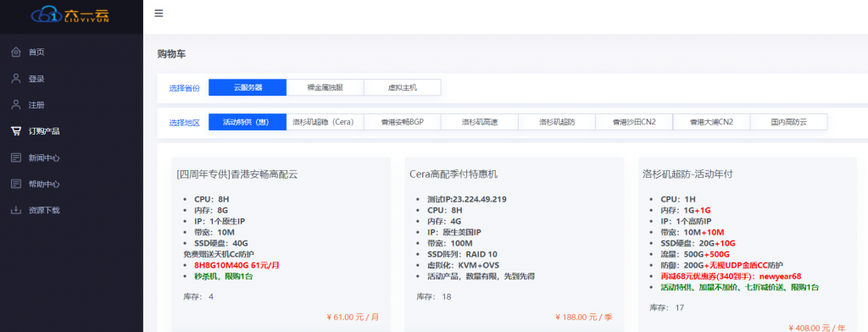This screenshot has height=332, width=868.
Task: Select the 活动特供（惠）region tab
Action: (x=248, y=122)
